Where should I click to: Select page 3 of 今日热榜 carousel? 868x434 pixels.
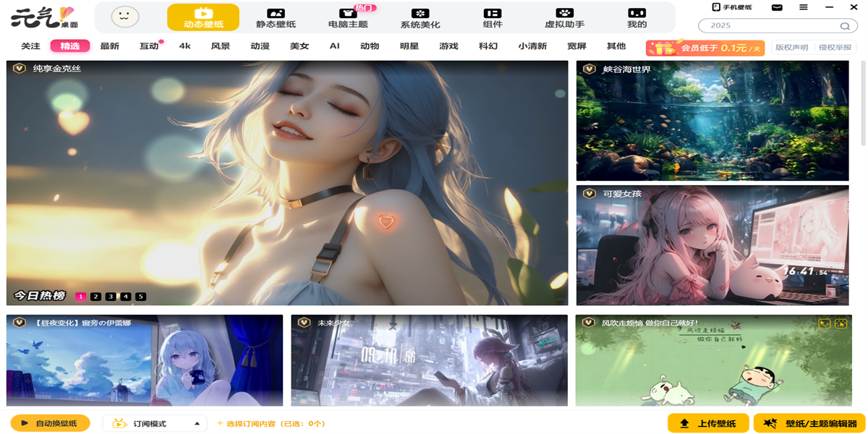click(111, 297)
